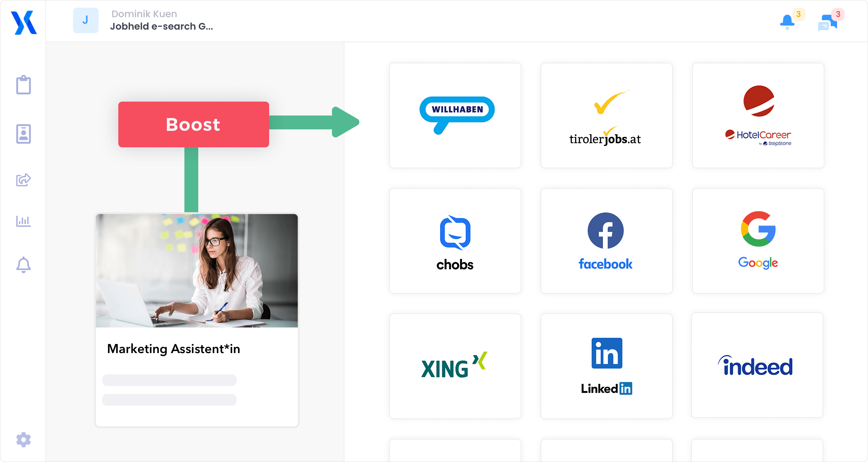Open header bell with 3 notifications
The height and width of the screenshot is (462, 868).
point(787,22)
